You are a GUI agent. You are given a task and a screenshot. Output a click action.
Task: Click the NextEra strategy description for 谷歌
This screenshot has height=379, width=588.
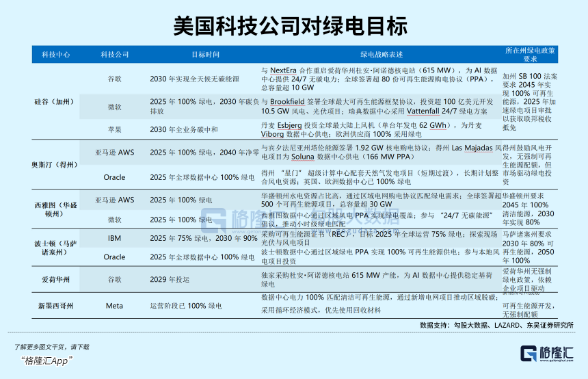pyautogui.click(x=379, y=79)
